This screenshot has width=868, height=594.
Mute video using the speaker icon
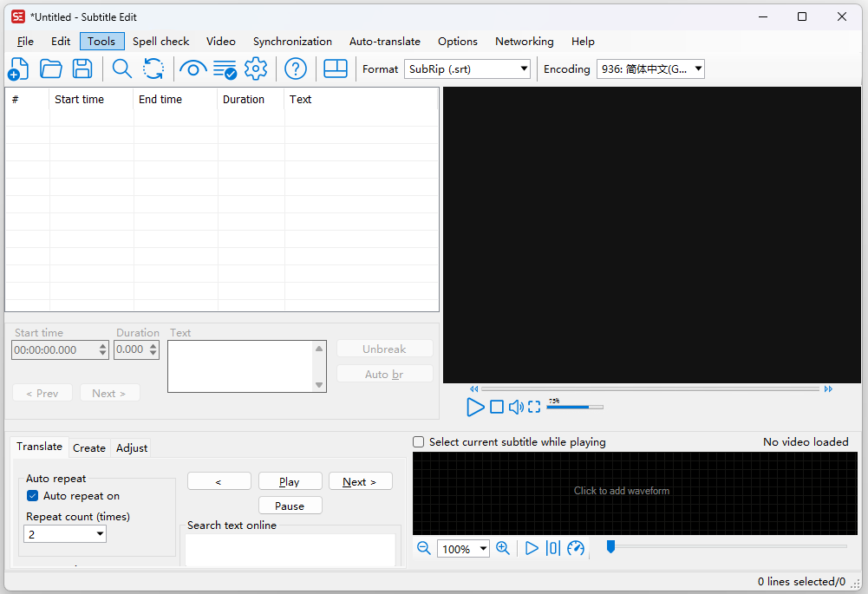tap(516, 407)
